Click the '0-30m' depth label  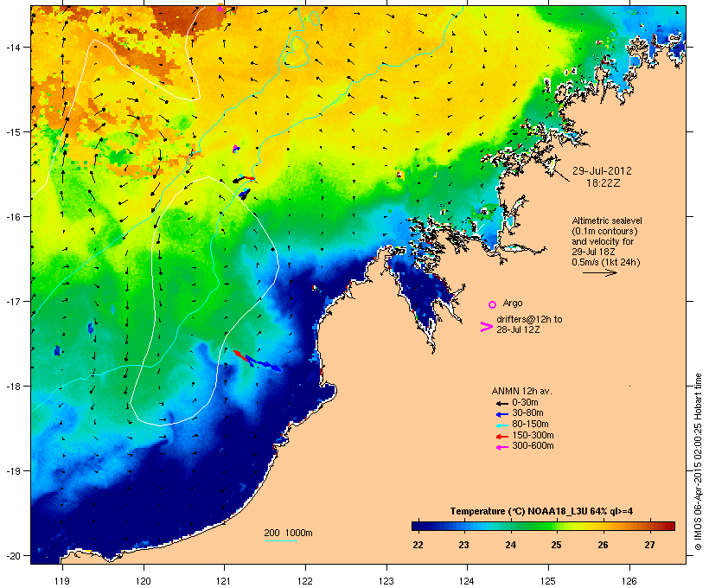coord(525,403)
